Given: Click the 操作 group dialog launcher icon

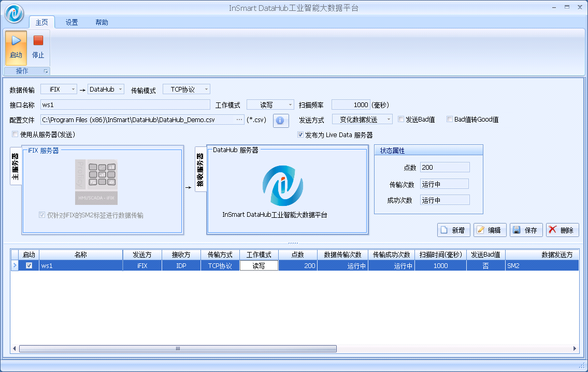Looking at the screenshot, I should [x=46, y=71].
